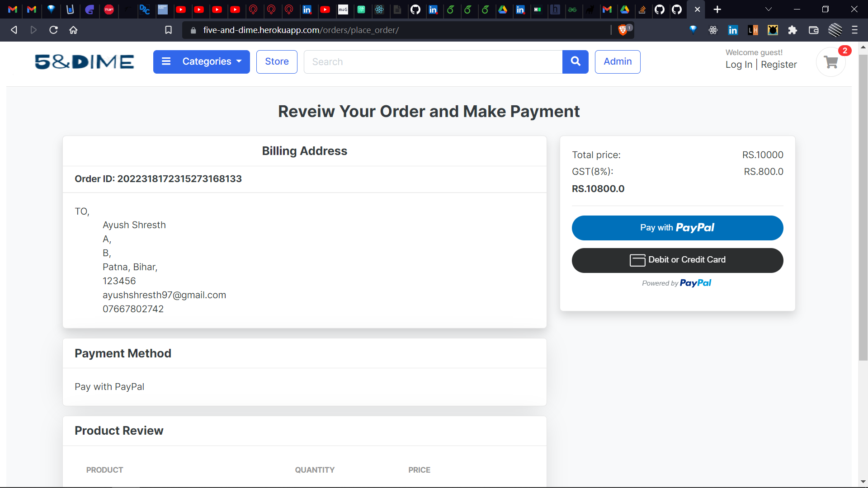The image size is (868, 488).
Task: Click the 5&DIME logo
Action: click(x=85, y=62)
